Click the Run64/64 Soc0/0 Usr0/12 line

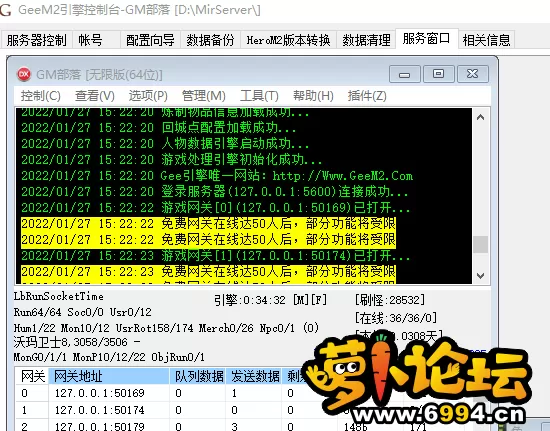pyautogui.click(x=83, y=312)
